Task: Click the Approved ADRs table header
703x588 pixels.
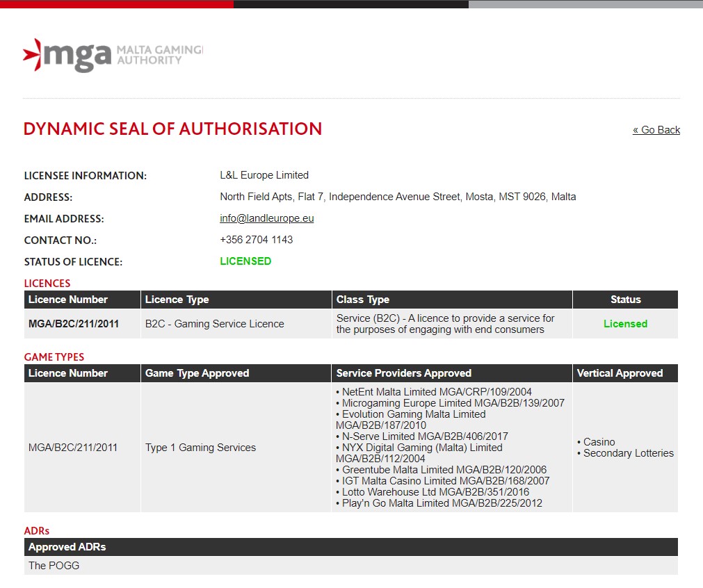Action: click(x=351, y=547)
